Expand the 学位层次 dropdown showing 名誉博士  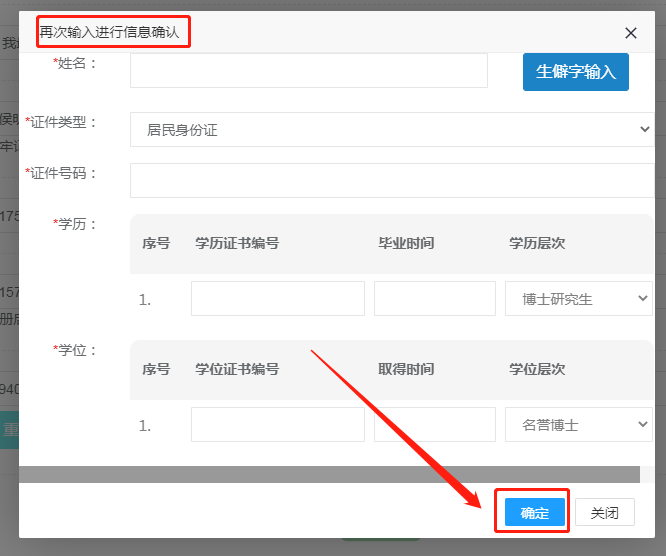point(578,425)
